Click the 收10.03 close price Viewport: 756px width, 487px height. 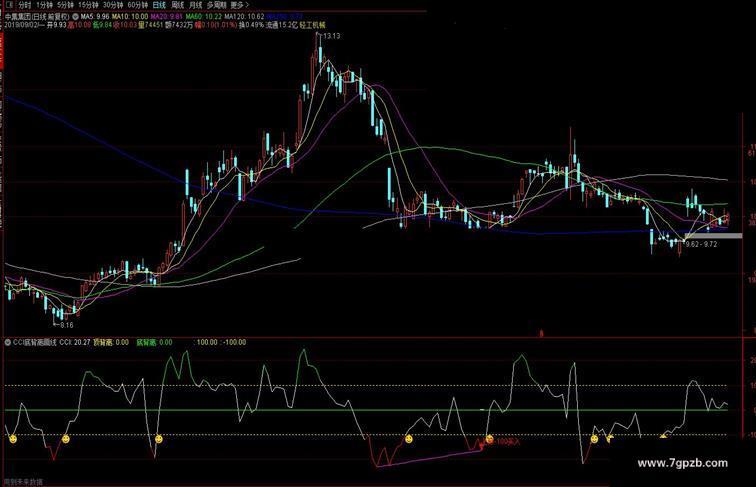[125, 25]
